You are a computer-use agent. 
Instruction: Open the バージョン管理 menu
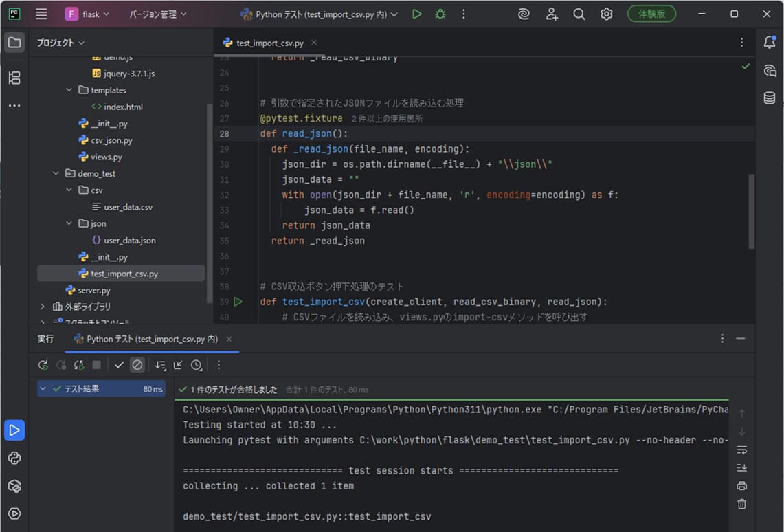[157, 14]
